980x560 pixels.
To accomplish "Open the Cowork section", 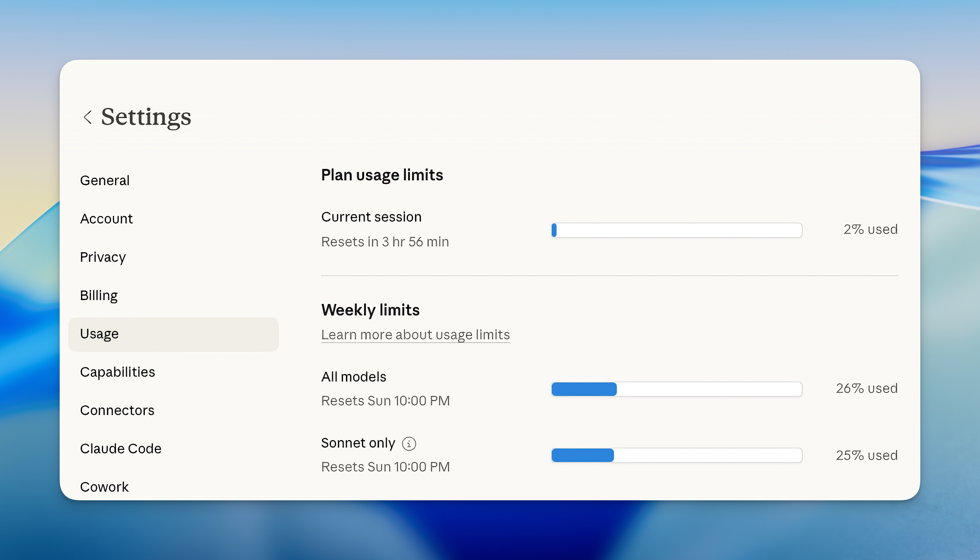I will point(173,487).
